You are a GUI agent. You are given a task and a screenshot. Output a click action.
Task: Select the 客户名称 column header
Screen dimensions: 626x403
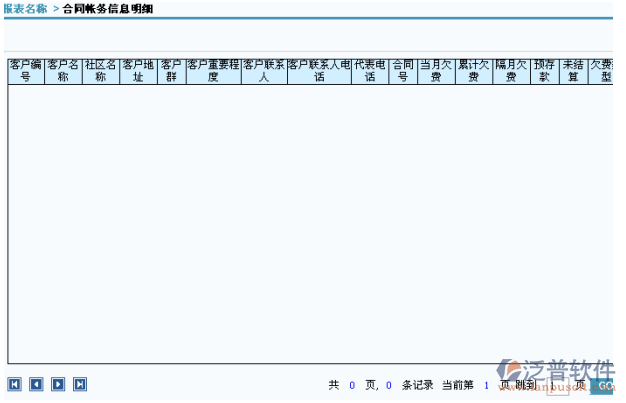pos(63,71)
